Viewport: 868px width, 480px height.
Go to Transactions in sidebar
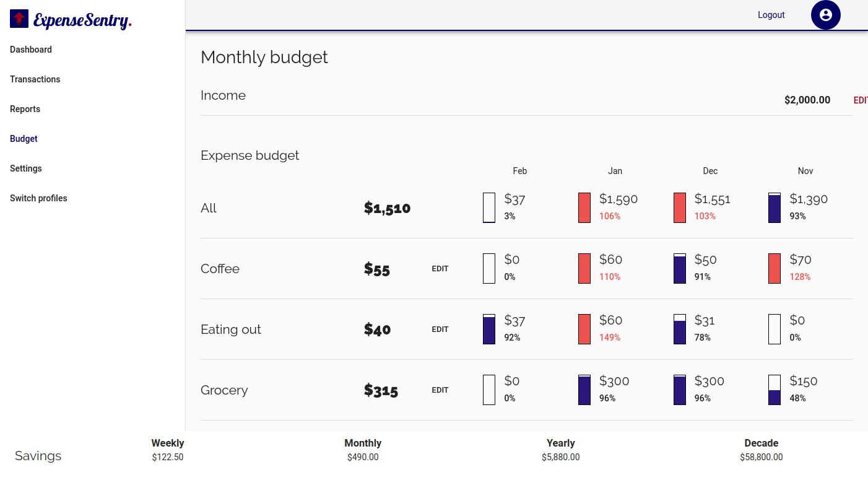(35, 79)
